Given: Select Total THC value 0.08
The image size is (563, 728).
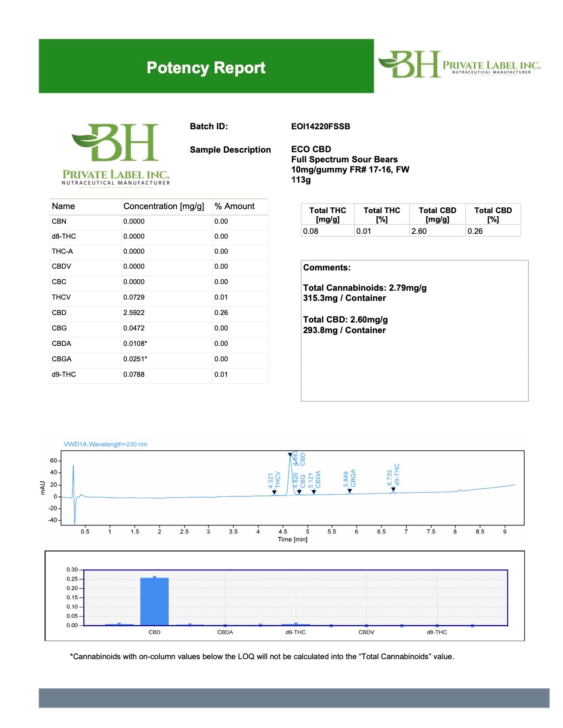Looking at the screenshot, I should tap(310, 231).
